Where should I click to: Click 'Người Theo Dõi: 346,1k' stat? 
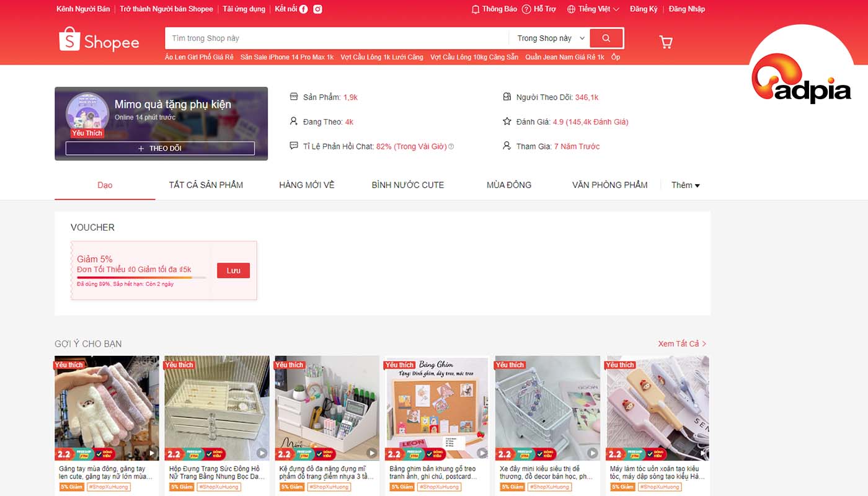pyautogui.click(x=551, y=97)
